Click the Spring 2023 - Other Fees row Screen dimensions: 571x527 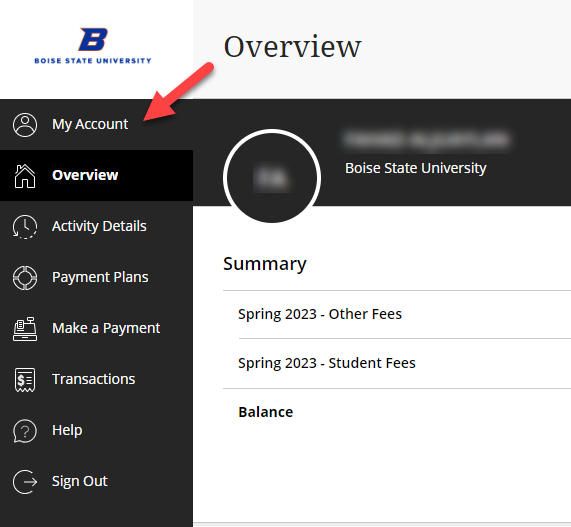(397, 314)
